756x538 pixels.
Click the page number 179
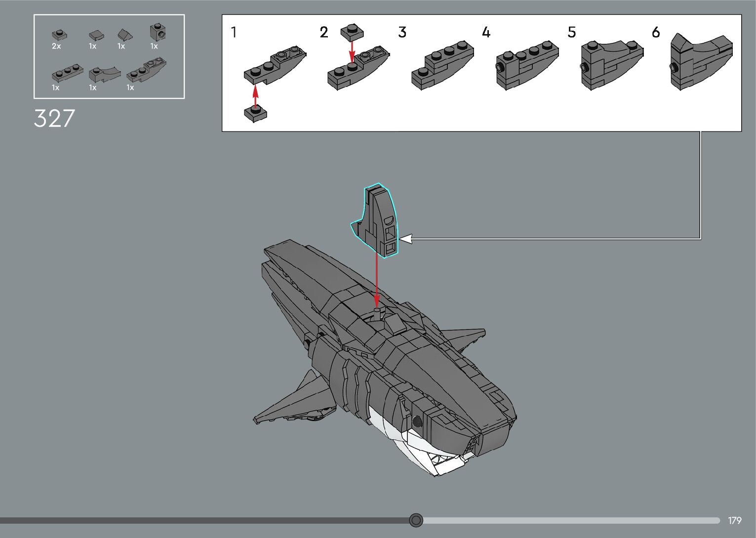(x=734, y=521)
